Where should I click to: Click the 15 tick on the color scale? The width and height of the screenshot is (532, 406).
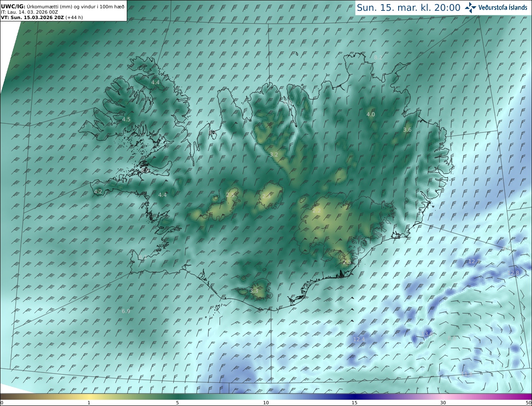tap(355, 403)
